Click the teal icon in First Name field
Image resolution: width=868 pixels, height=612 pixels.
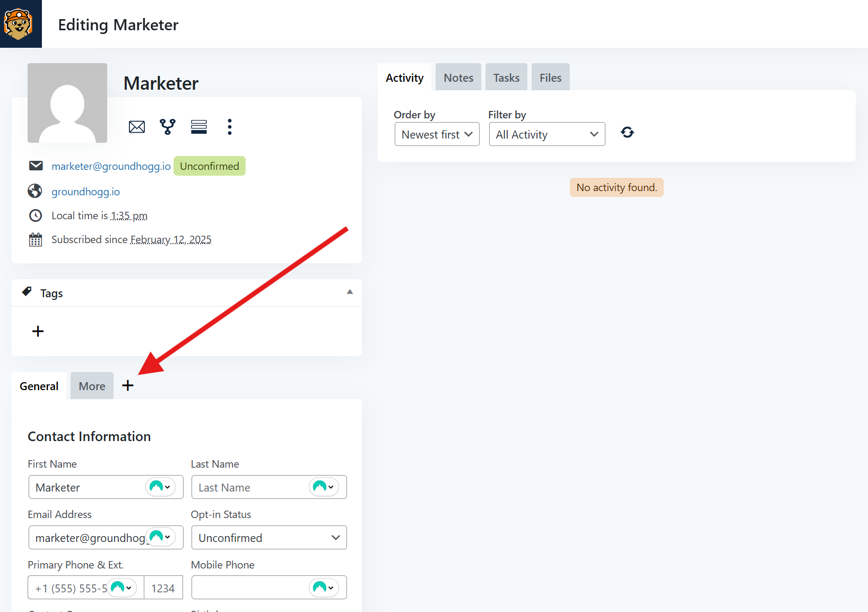point(160,487)
